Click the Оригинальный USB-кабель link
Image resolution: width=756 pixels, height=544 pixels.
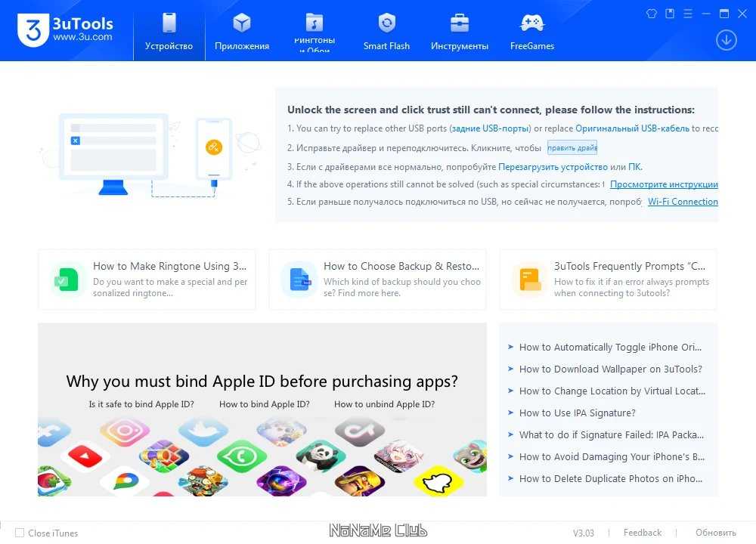632,128
